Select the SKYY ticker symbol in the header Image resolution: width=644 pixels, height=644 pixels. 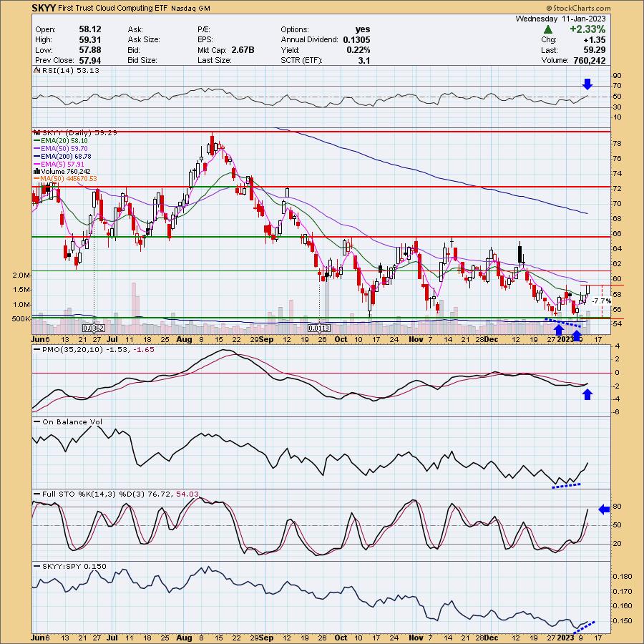(x=44, y=8)
